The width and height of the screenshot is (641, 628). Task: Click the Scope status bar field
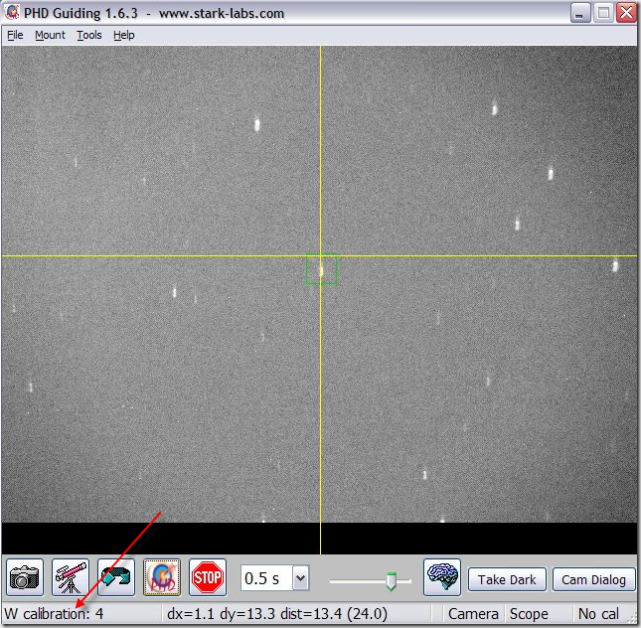(x=529, y=613)
